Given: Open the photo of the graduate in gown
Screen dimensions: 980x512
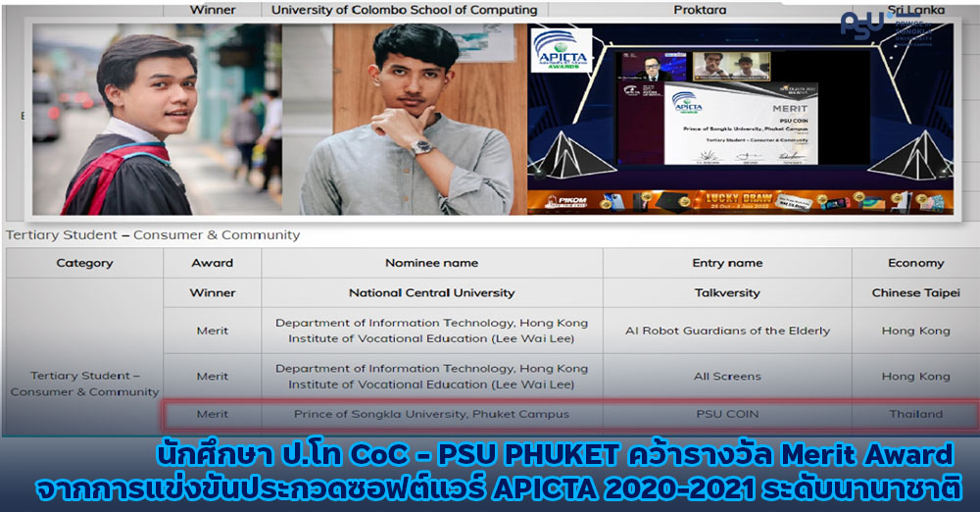Looking at the screenshot, I should [157, 120].
